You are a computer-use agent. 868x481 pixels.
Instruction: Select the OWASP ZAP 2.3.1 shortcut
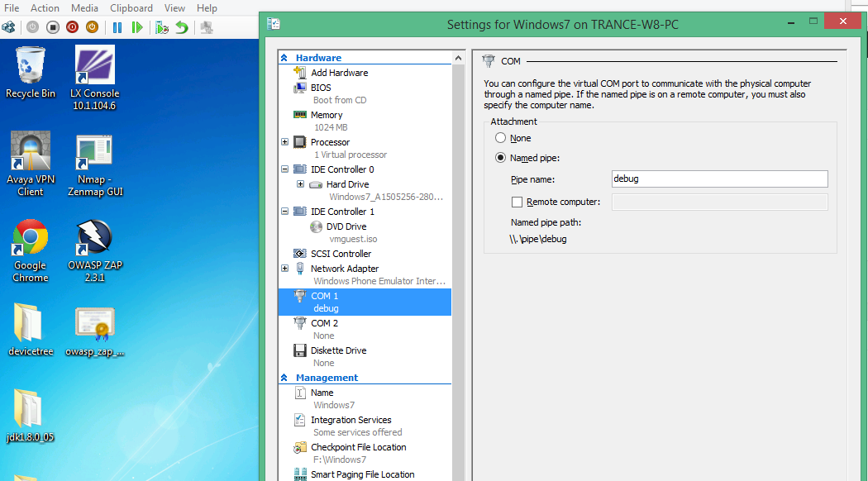coord(95,250)
